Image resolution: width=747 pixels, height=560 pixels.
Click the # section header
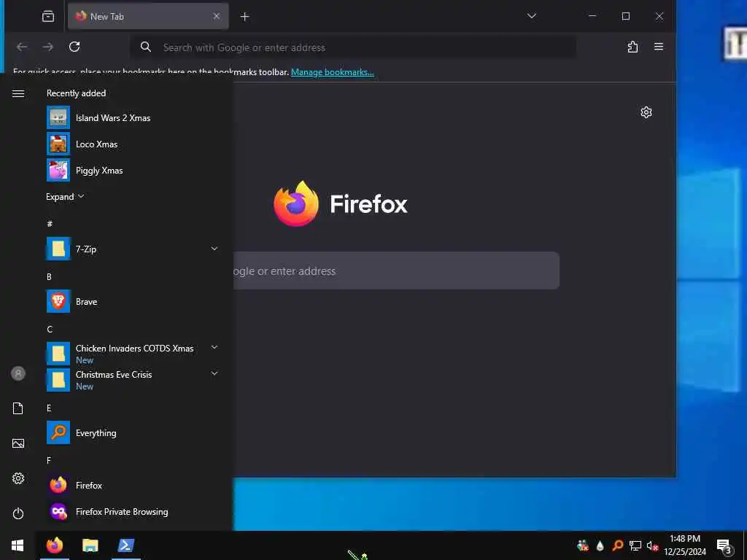pos(50,224)
